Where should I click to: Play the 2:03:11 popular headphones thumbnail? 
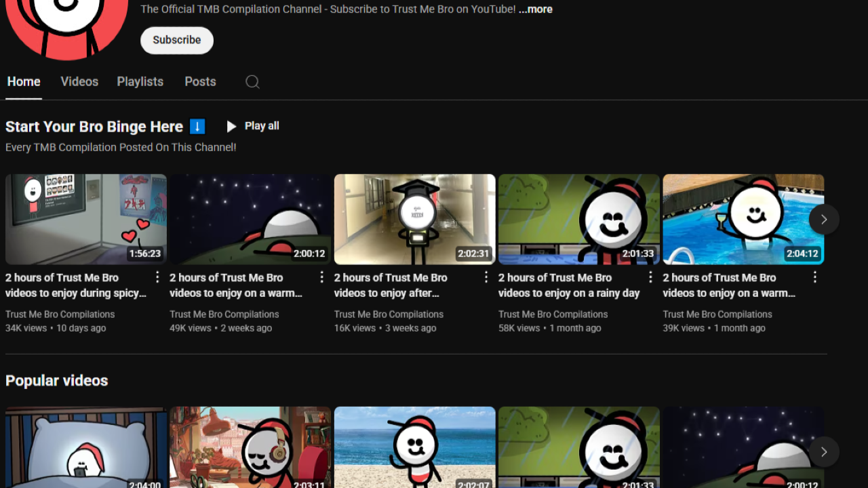pyautogui.click(x=250, y=447)
